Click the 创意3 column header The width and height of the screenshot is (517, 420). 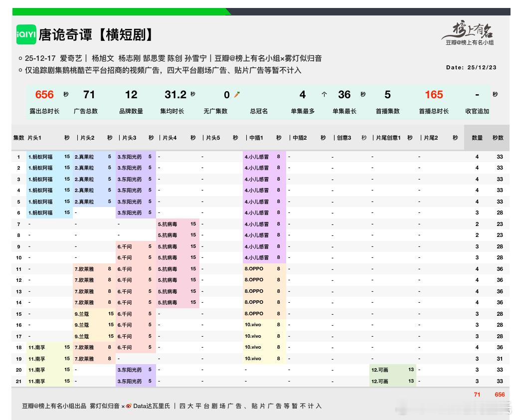click(344, 138)
